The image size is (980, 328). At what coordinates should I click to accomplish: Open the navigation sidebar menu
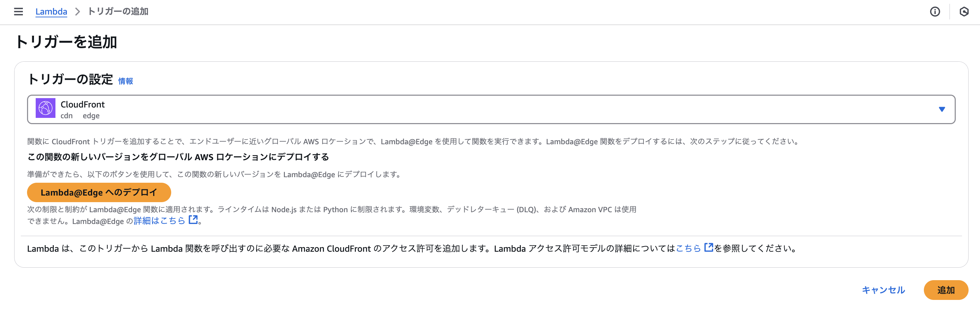pos(18,12)
